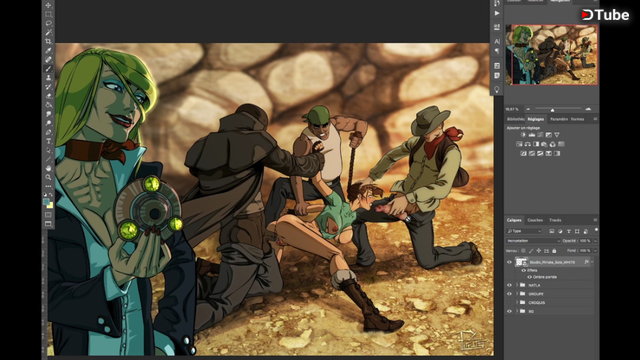Add a Vibrance adjustment
This screenshot has height=360, width=640.
pyautogui.click(x=557, y=135)
